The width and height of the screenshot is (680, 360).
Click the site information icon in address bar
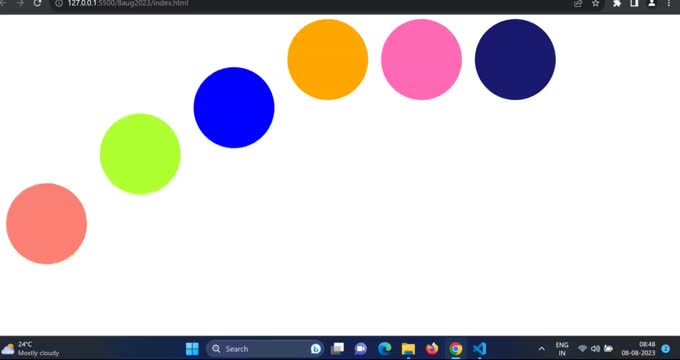59,3
